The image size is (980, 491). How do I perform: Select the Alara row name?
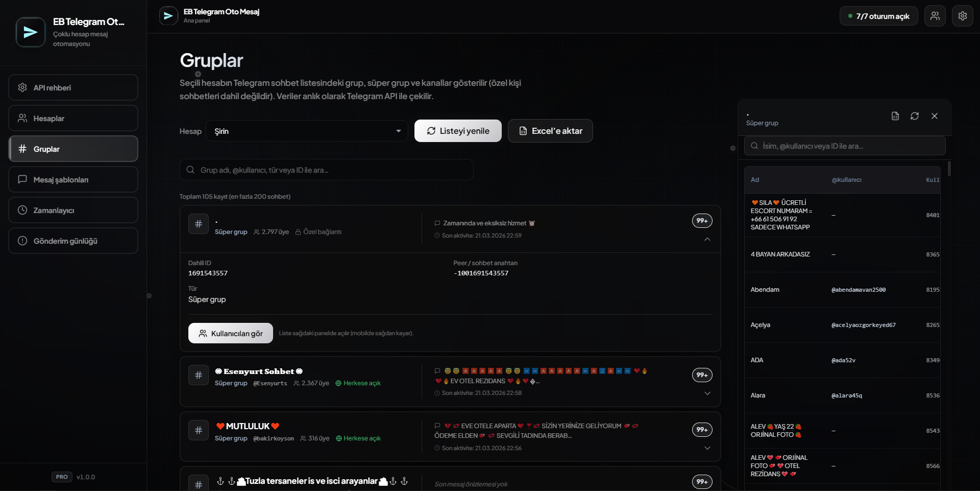(x=758, y=395)
